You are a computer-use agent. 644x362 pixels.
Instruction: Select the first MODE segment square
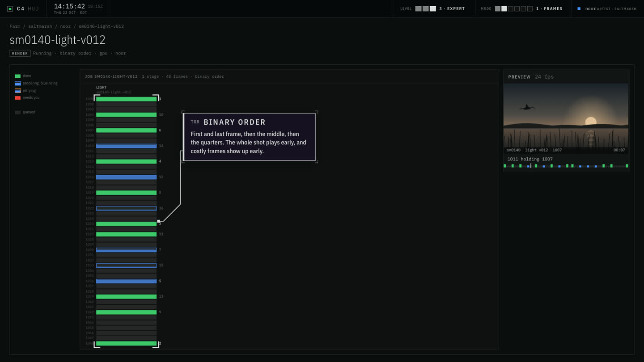coord(498,8)
